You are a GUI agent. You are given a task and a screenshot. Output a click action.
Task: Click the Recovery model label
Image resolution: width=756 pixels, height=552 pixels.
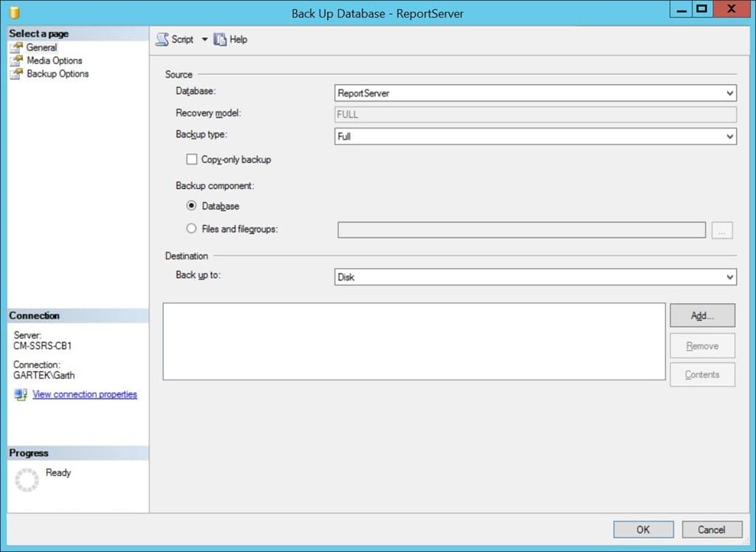point(208,113)
